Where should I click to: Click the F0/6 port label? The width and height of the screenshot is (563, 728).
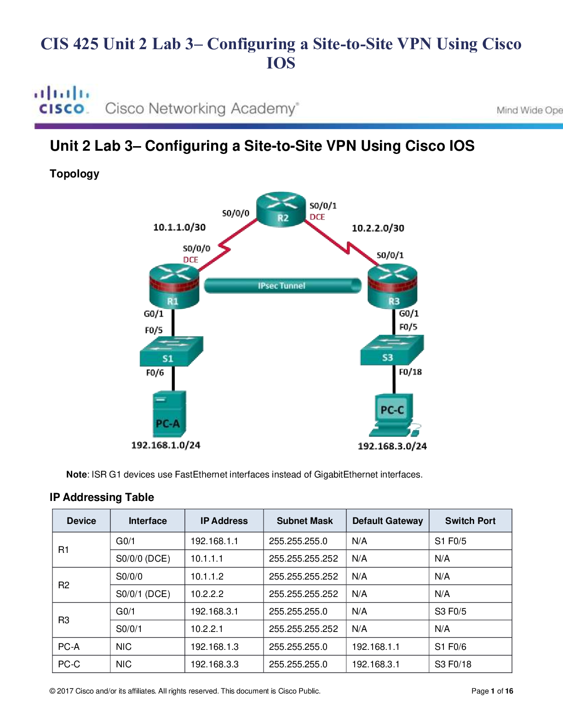[155, 373]
